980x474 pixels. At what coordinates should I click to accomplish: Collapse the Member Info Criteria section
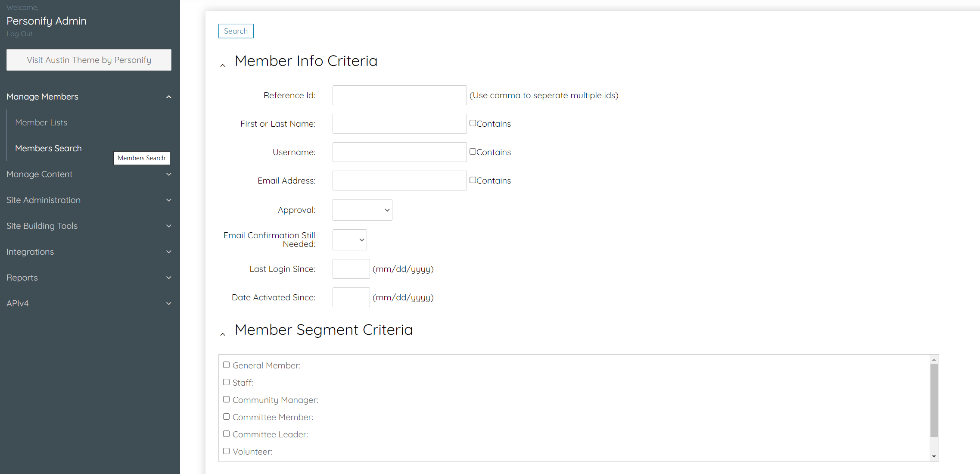(x=223, y=65)
